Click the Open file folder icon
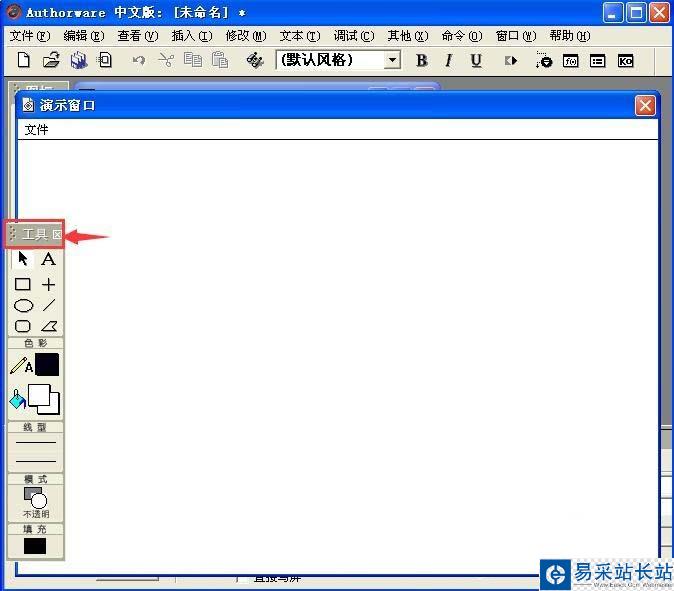The image size is (674, 591). tap(51, 60)
